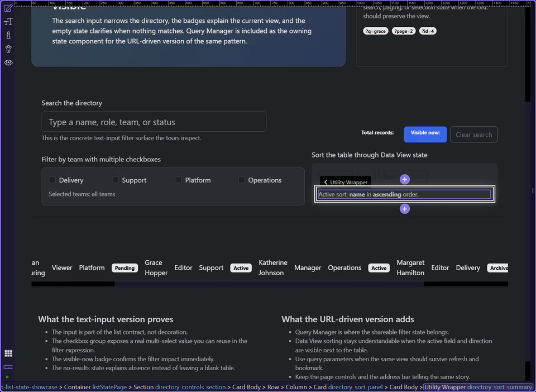Click the What the URL-driven version adds heading
Image resolution: width=536 pixels, height=392 pixels.
tap(348, 319)
